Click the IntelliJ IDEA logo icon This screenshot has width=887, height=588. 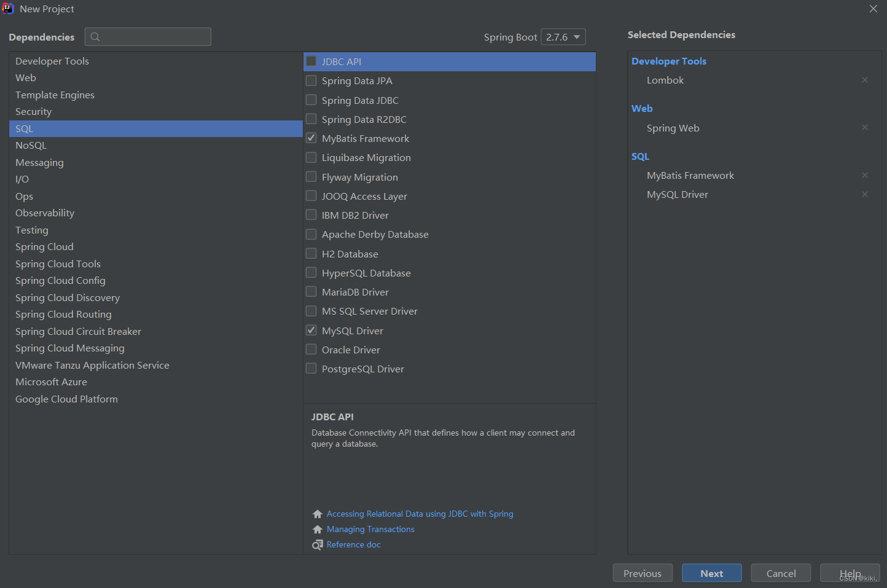coord(8,9)
